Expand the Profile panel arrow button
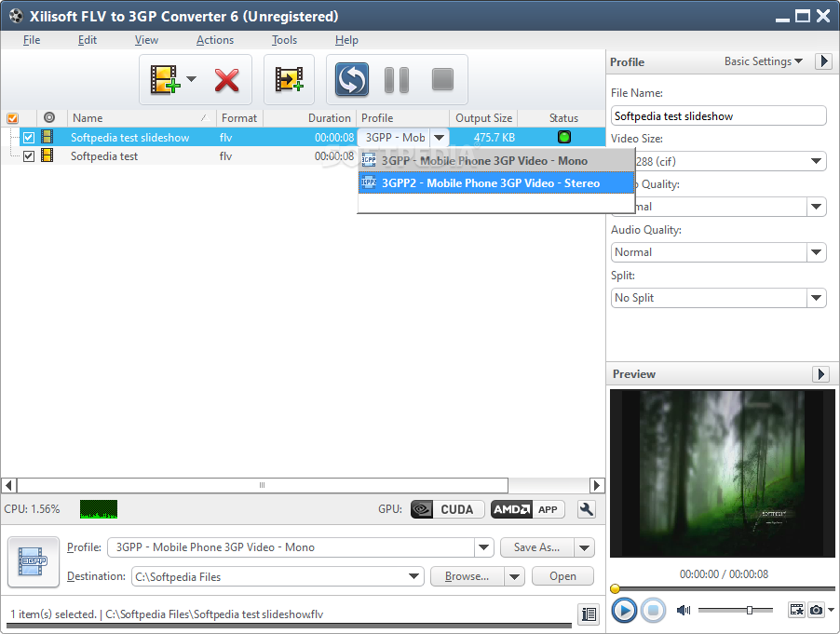The height and width of the screenshot is (634, 840). (823, 61)
